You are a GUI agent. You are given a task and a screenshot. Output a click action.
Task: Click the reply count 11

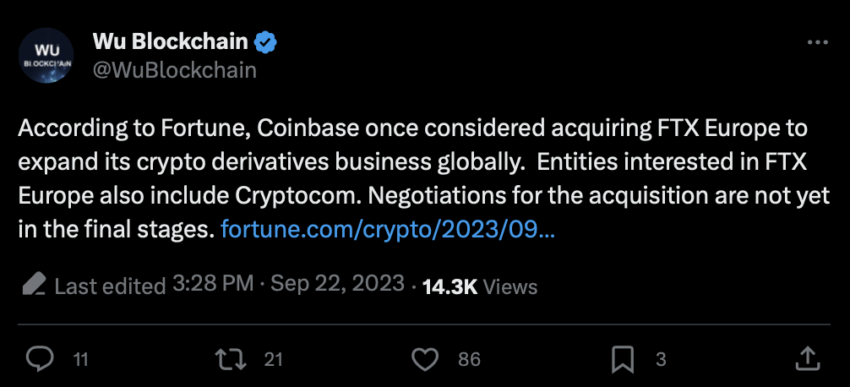pos(80,359)
